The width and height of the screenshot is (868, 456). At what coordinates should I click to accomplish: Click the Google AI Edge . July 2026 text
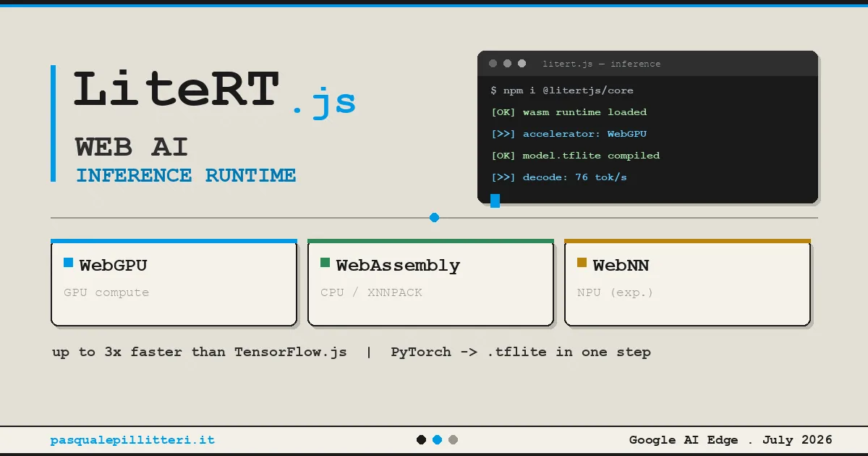coord(731,439)
